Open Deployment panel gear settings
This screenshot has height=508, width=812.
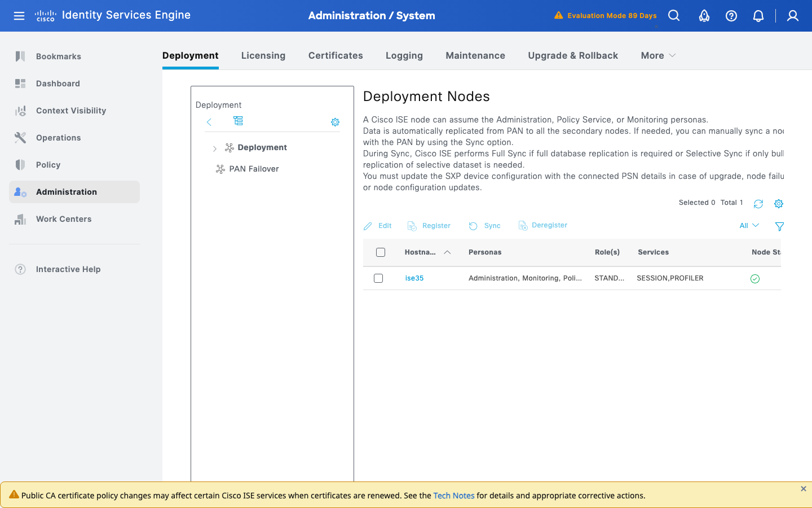point(335,122)
